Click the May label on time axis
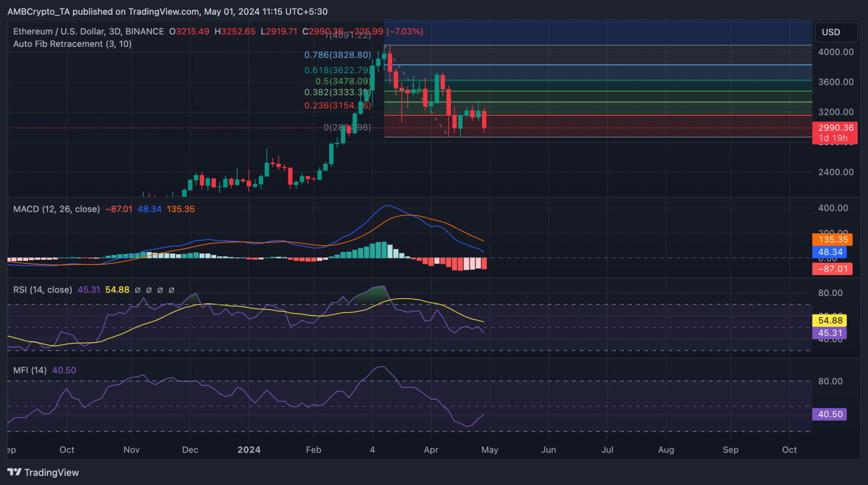Viewport: 868px width, 485px height. point(490,450)
